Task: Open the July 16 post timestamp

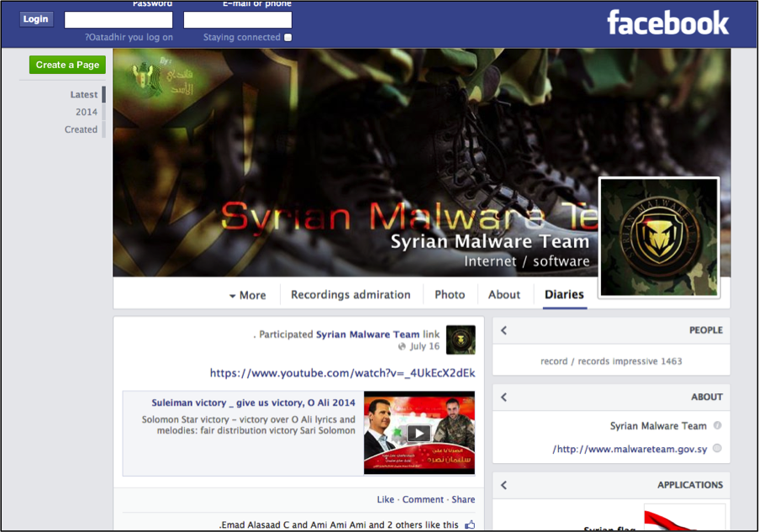Action: 424,346
